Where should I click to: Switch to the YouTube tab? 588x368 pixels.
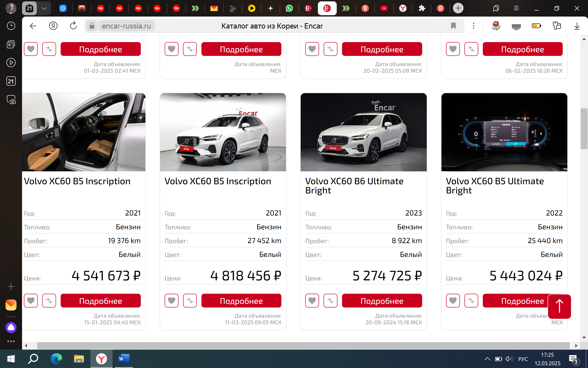click(384, 8)
